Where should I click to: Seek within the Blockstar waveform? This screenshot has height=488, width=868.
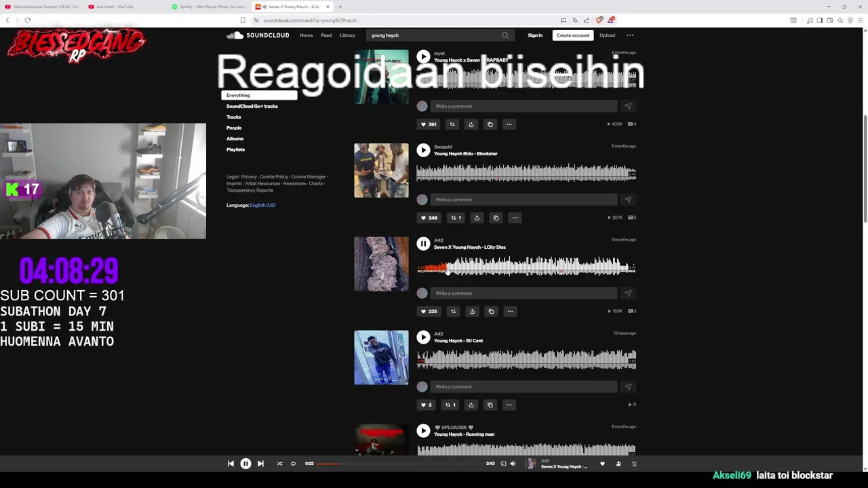point(526,173)
